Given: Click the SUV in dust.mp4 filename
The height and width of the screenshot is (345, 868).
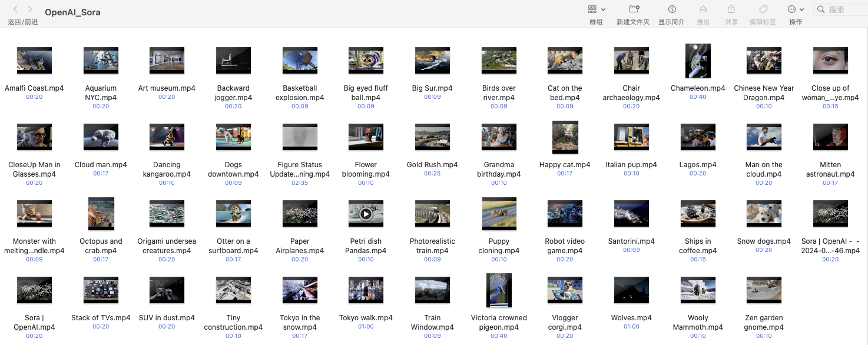Looking at the screenshot, I should click(x=167, y=318).
